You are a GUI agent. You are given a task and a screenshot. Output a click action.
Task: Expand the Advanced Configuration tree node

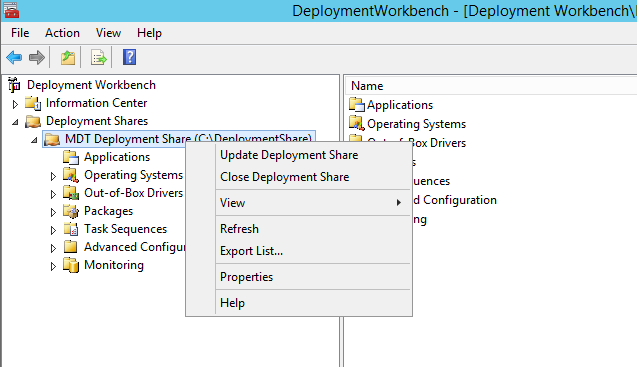click(x=53, y=248)
